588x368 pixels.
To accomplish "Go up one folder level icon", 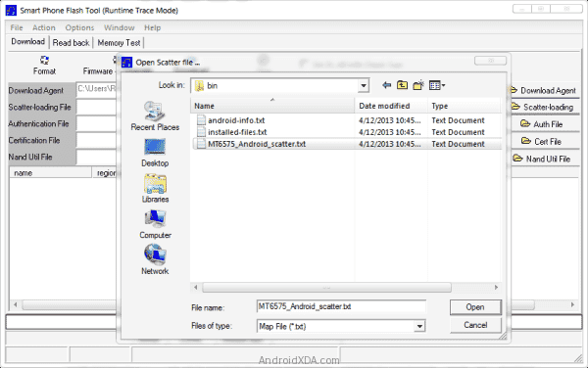I will [403, 85].
